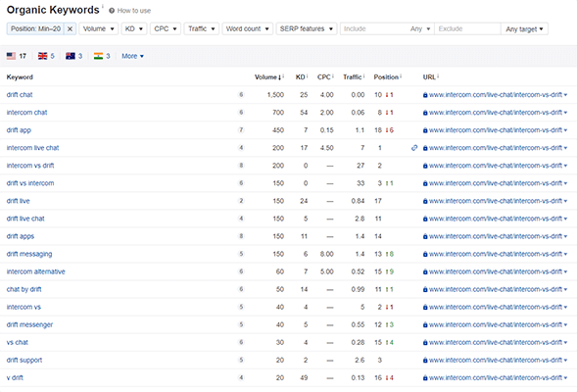
Task: Open the drift apps keyword link
Action: point(21,236)
